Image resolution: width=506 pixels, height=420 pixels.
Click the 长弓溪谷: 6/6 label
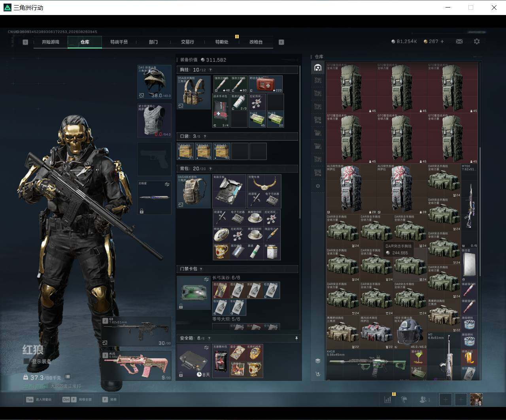(x=226, y=278)
